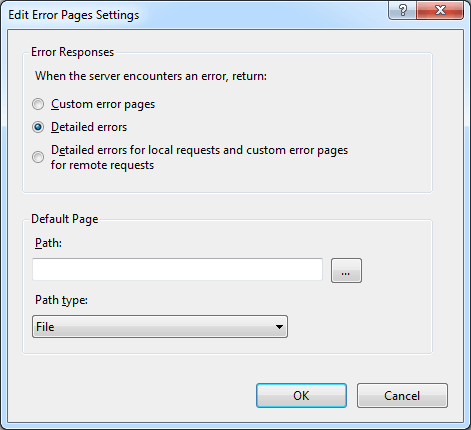Click the 'Default Page' group heading

(65, 219)
